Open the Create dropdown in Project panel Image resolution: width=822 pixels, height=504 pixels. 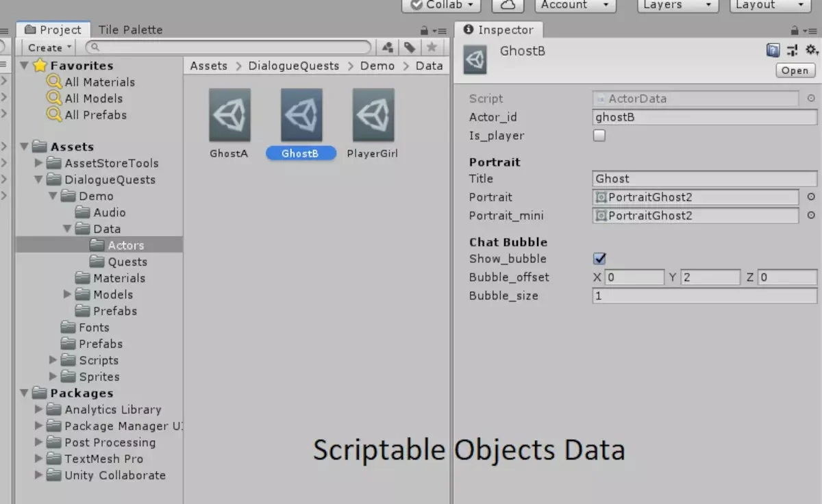[x=49, y=47]
